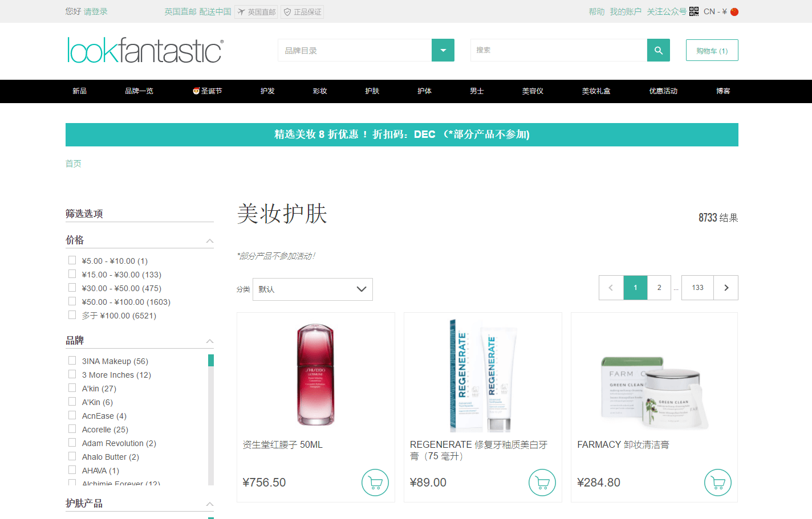Viewport: 812px width, 519px height.
Task: Click the shield 正品保证 badge
Action: pos(302,12)
